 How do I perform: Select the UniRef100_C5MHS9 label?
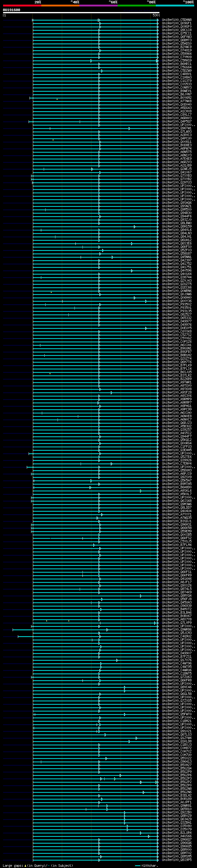click(x=177, y=61)
